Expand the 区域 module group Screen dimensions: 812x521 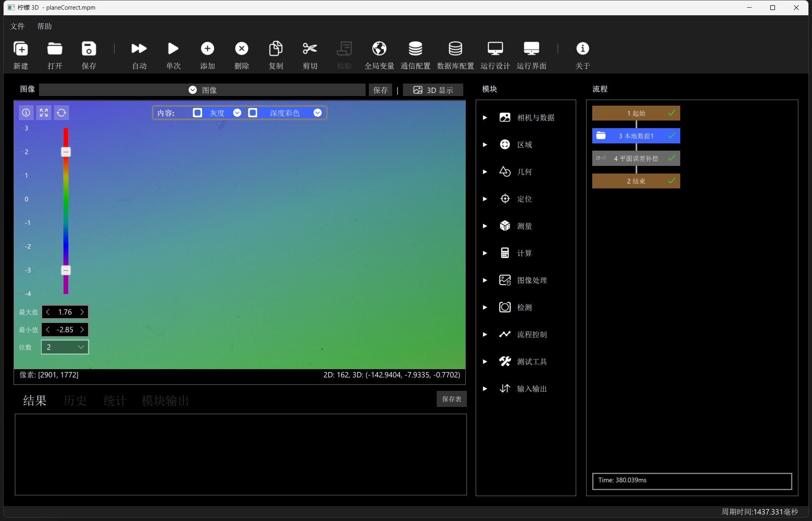[485, 145]
